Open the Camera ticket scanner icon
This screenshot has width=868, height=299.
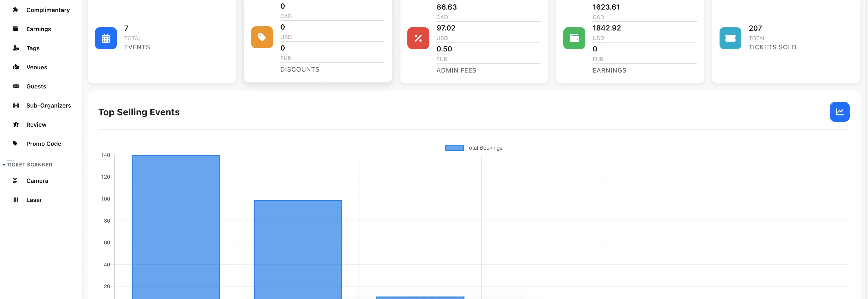15,181
